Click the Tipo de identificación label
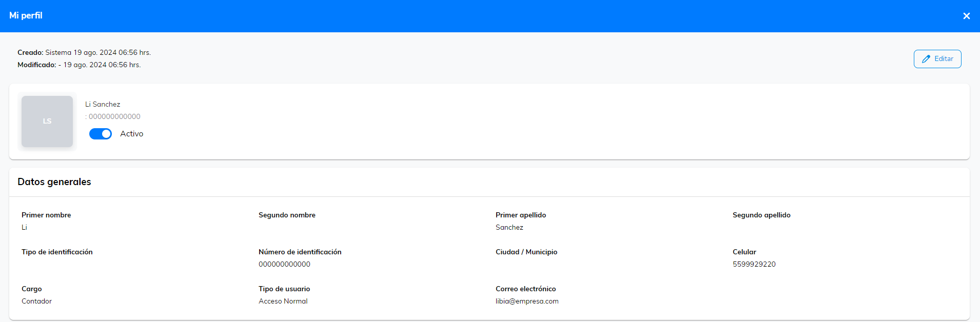980x322 pixels. click(x=57, y=252)
